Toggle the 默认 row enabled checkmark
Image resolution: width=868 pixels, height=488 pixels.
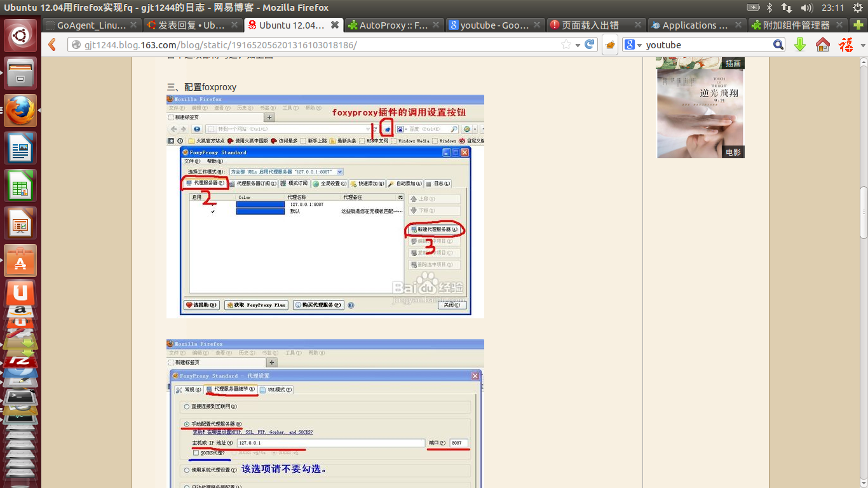coord(212,211)
